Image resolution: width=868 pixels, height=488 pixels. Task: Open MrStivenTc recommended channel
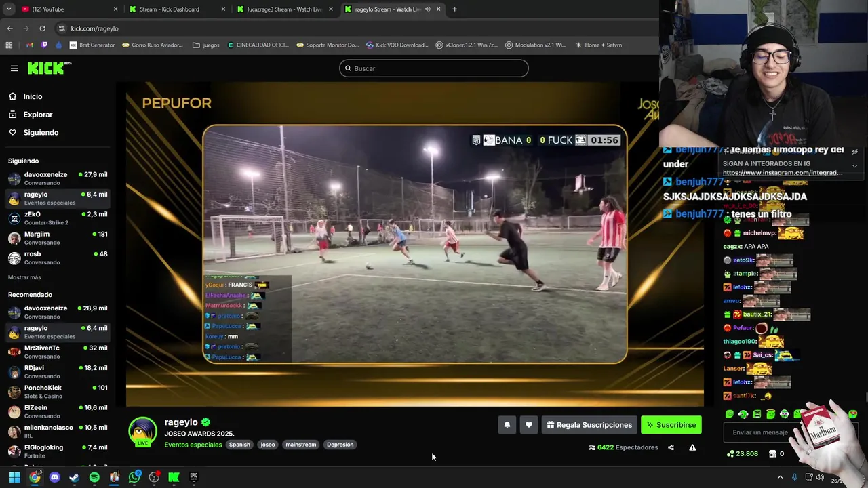tap(58, 352)
